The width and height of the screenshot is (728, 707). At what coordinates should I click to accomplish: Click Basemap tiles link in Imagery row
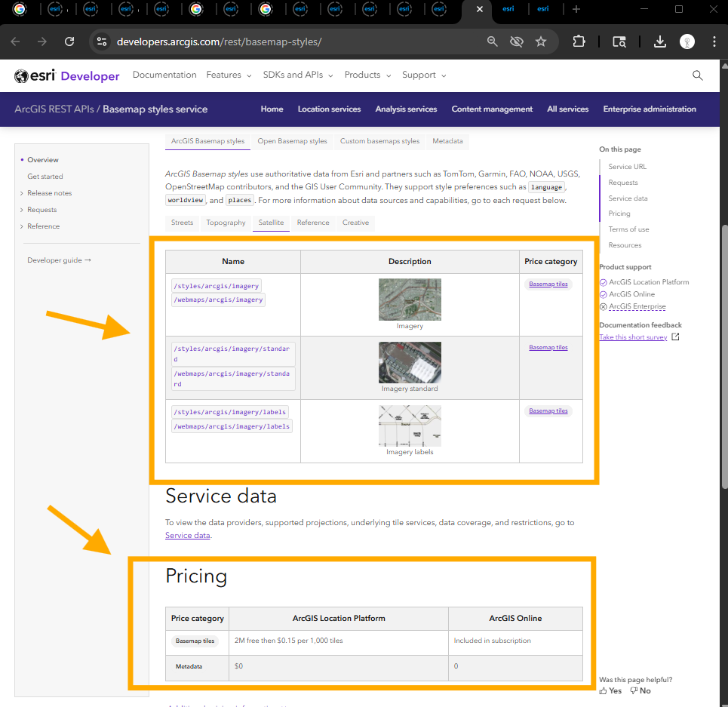point(548,284)
